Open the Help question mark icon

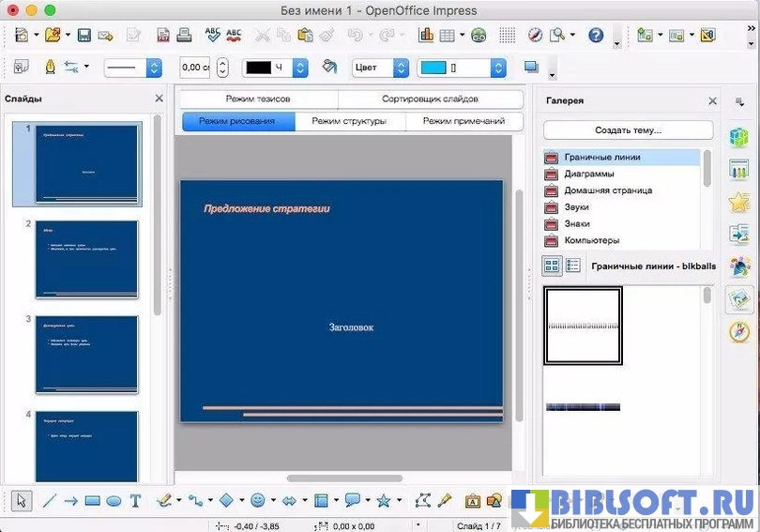click(596, 36)
